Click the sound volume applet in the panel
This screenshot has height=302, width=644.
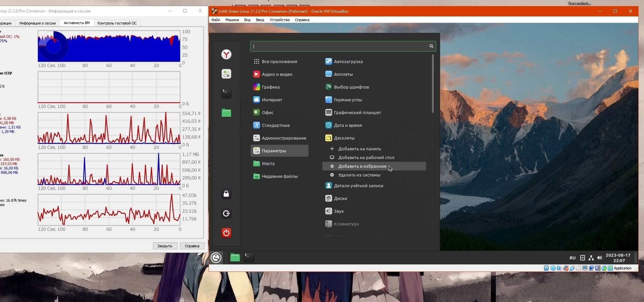point(600,258)
